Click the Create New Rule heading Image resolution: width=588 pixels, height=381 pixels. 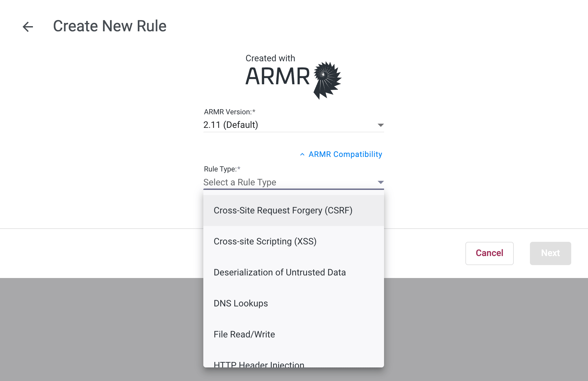tap(110, 26)
